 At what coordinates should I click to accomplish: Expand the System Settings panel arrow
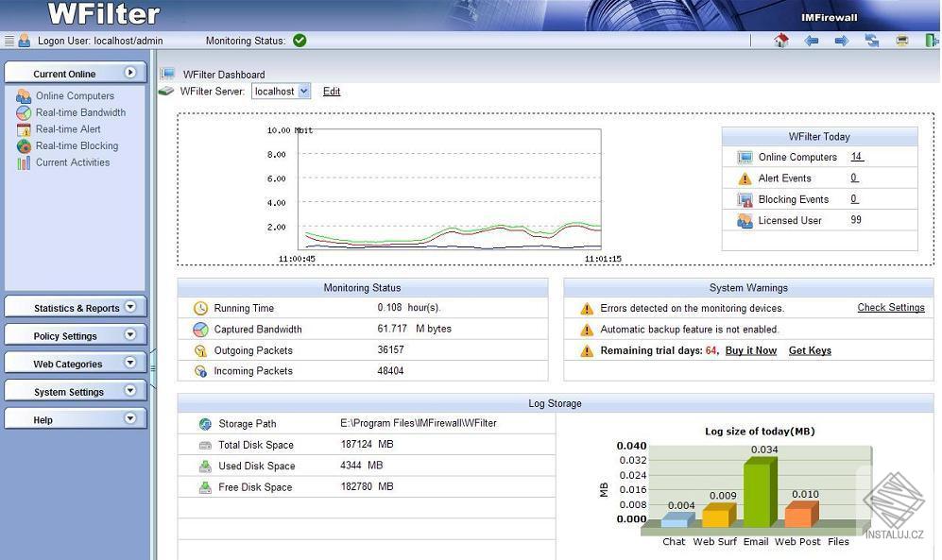pos(129,391)
